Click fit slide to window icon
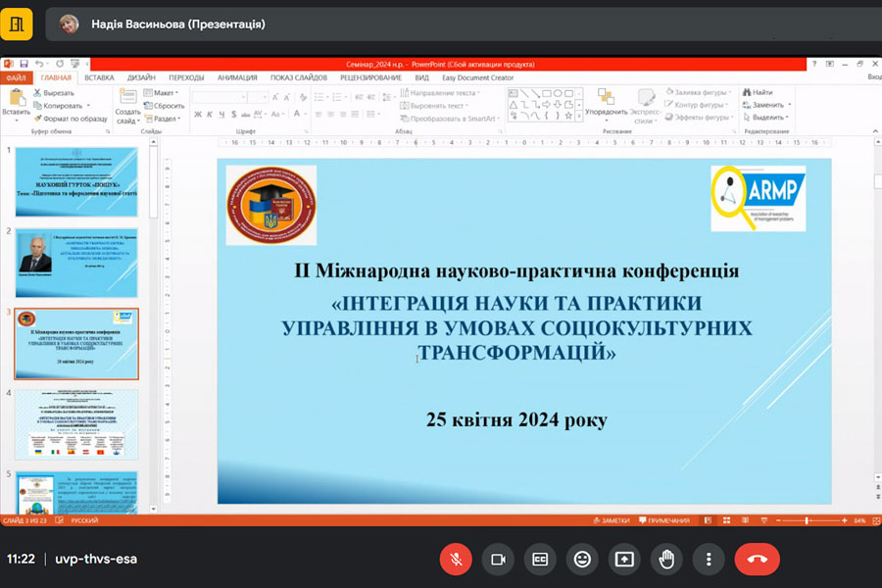The image size is (882, 588). pyautogui.click(x=876, y=521)
